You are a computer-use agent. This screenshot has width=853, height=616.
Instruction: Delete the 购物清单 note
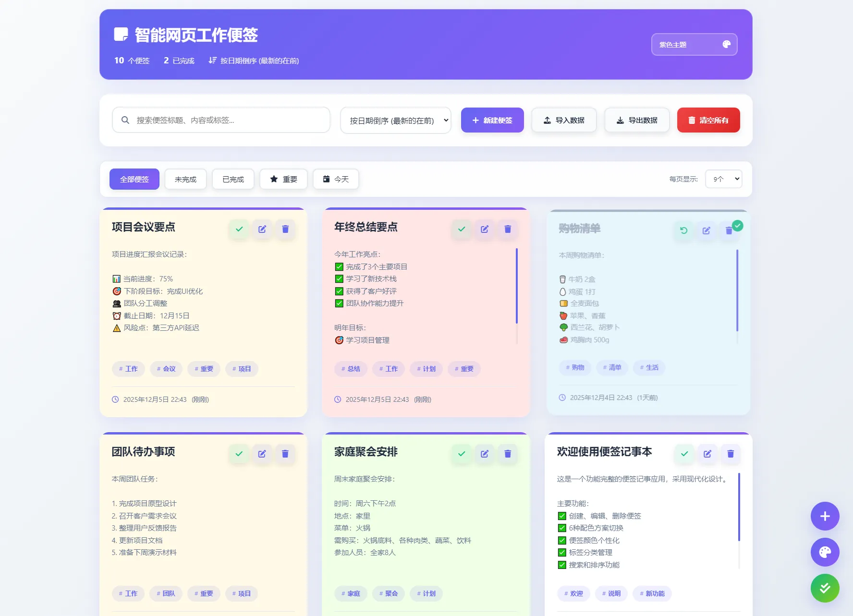pyautogui.click(x=729, y=230)
